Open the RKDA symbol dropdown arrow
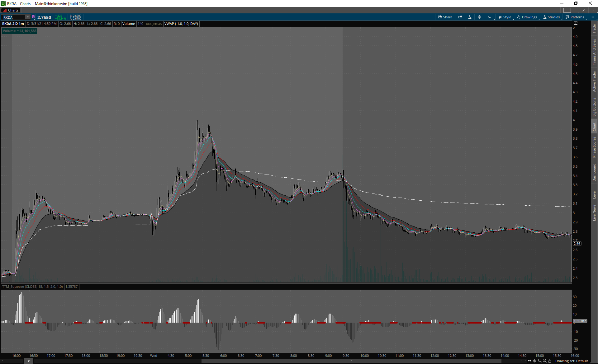 (28, 17)
